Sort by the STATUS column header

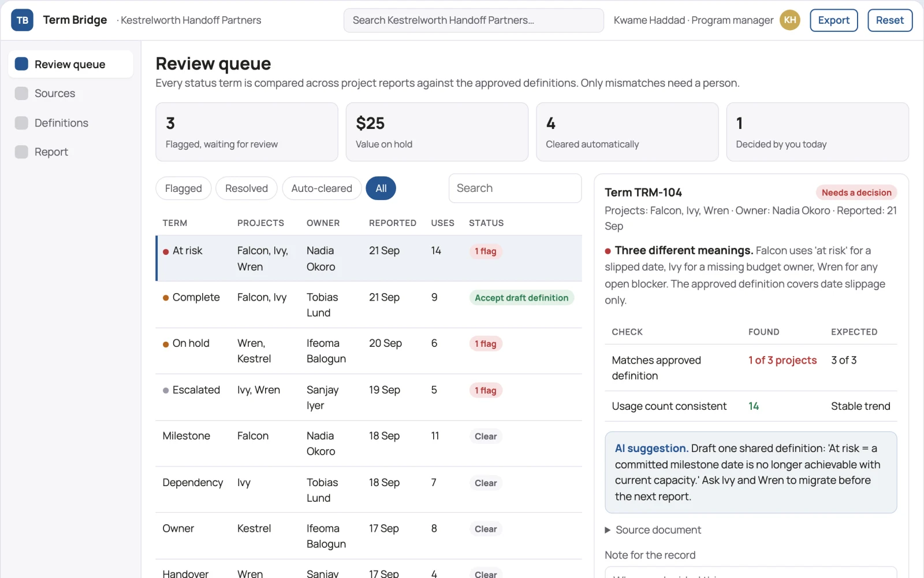[x=486, y=223]
